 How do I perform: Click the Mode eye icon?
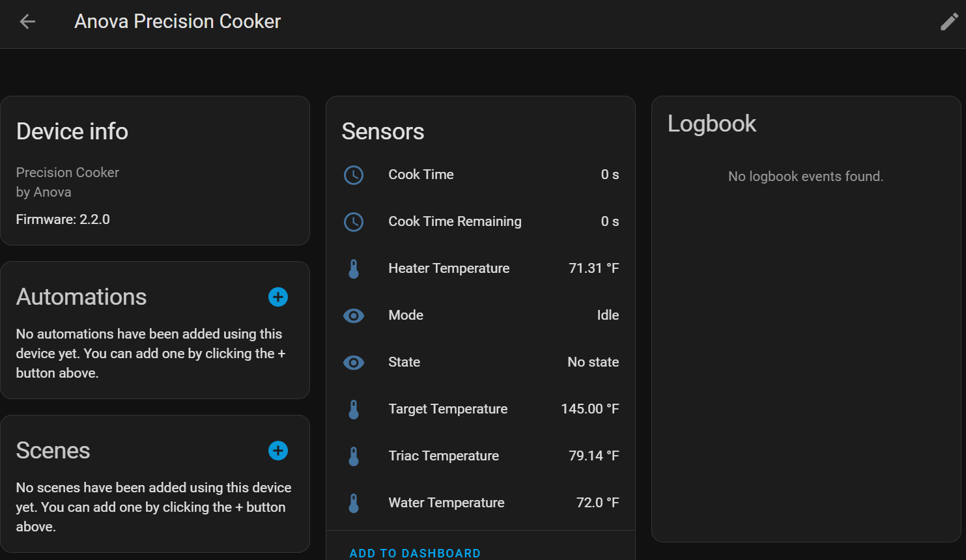coord(354,315)
